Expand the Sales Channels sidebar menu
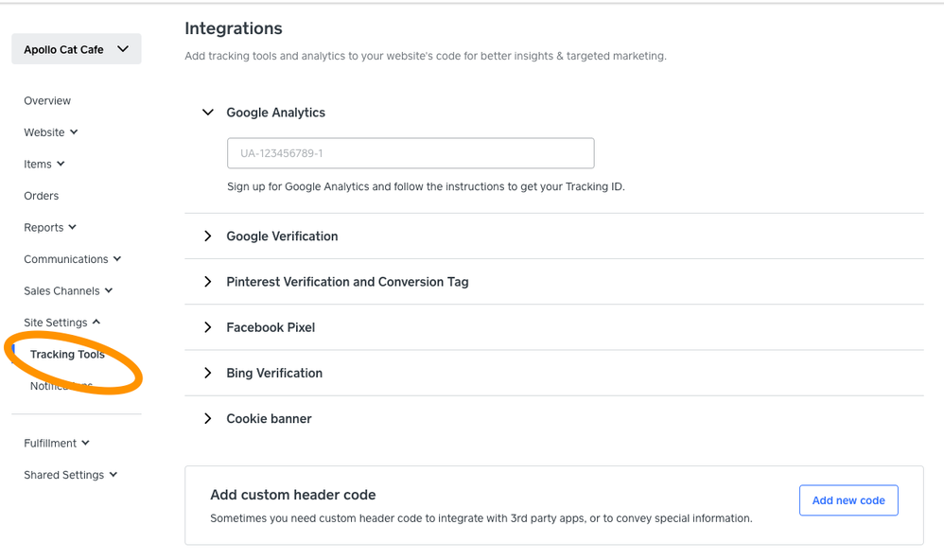The height and width of the screenshot is (560, 944). coord(68,290)
